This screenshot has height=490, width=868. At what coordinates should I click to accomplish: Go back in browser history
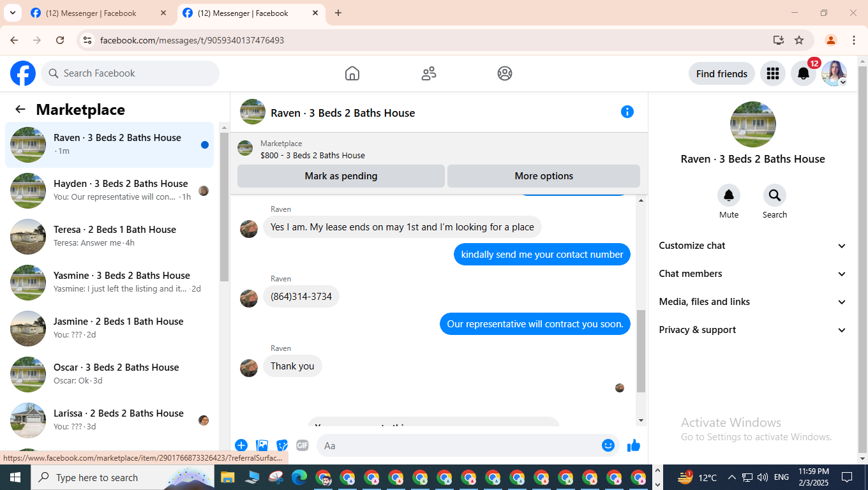[14, 40]
